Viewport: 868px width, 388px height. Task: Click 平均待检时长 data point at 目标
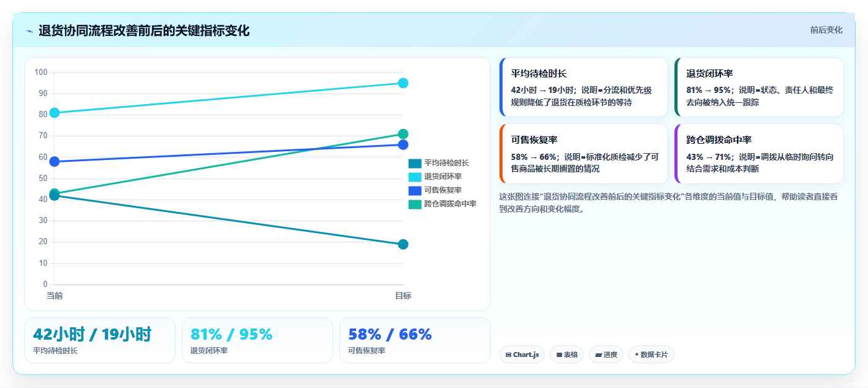click(403, 244)
